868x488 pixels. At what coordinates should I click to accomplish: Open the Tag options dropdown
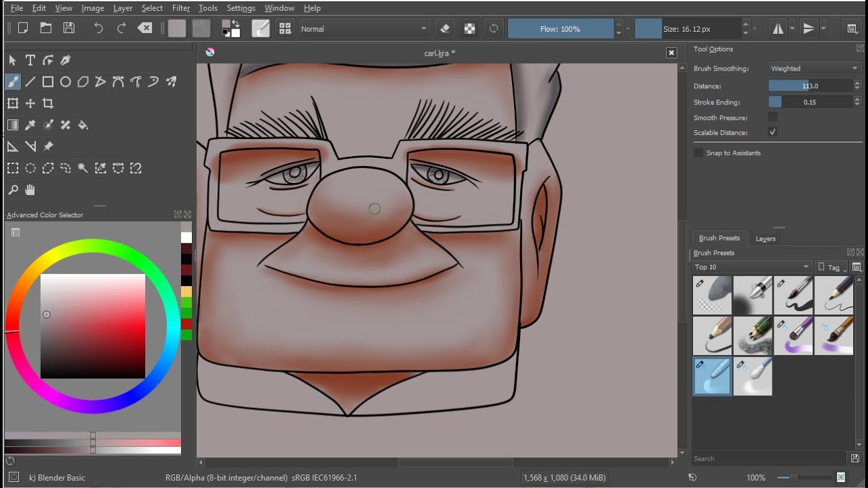click(x=832, y=267)
